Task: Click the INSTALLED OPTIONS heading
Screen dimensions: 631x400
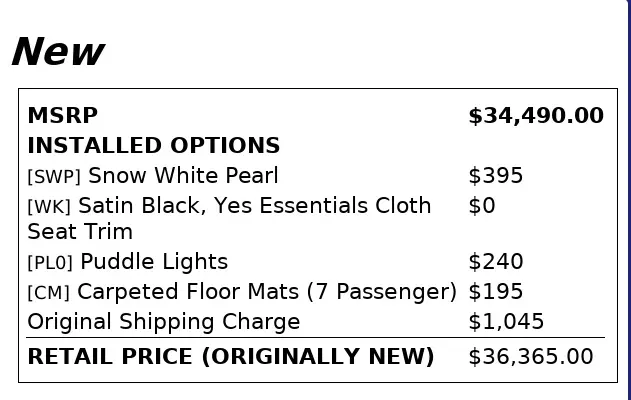Action: (153, 146)
